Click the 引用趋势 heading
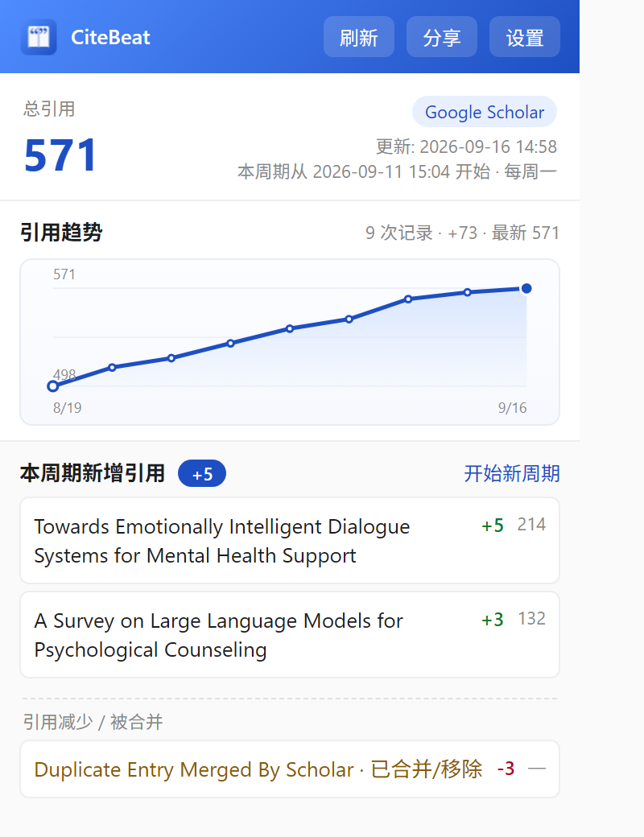 (x=61, y=233)
